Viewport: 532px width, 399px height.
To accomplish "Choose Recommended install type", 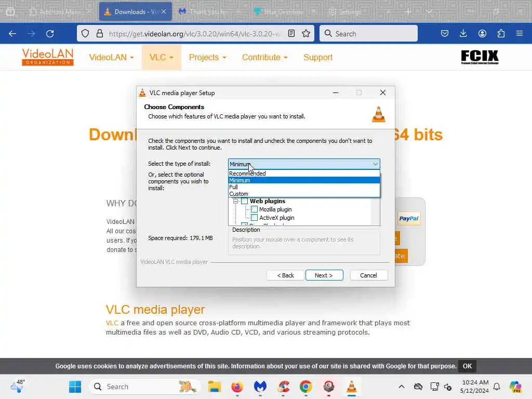I will click(304, 174).
